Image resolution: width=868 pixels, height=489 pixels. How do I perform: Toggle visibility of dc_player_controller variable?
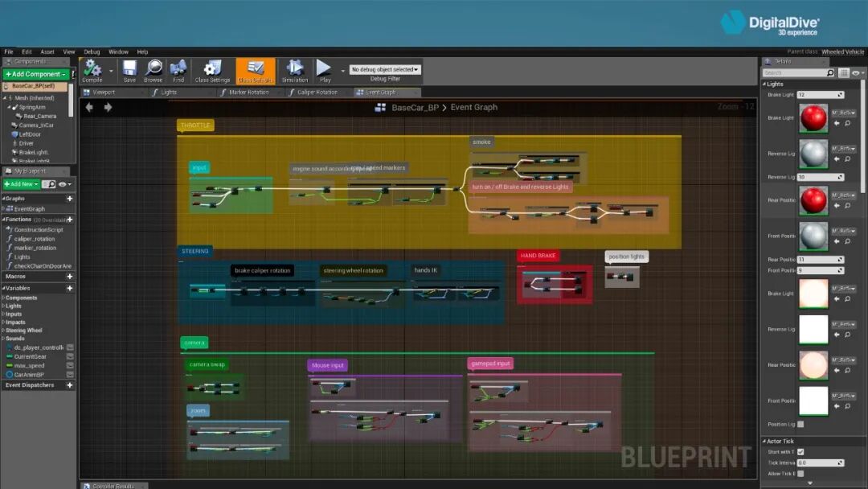70,347
